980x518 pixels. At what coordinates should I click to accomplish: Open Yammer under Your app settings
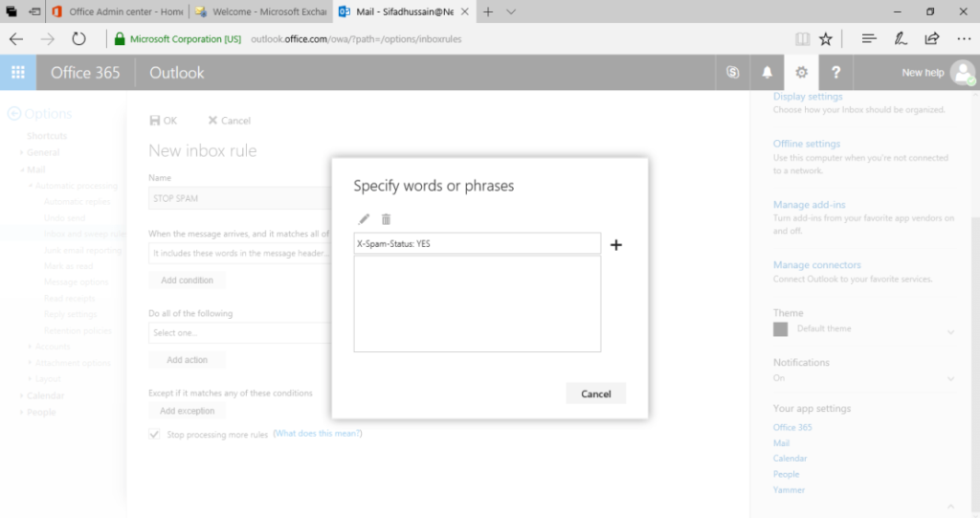789,490
